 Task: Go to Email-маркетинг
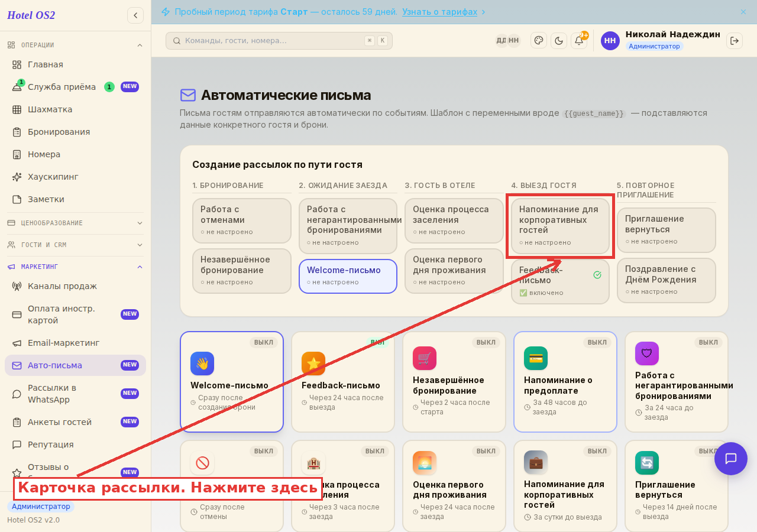pyautogui.click(x=75, y=343)
